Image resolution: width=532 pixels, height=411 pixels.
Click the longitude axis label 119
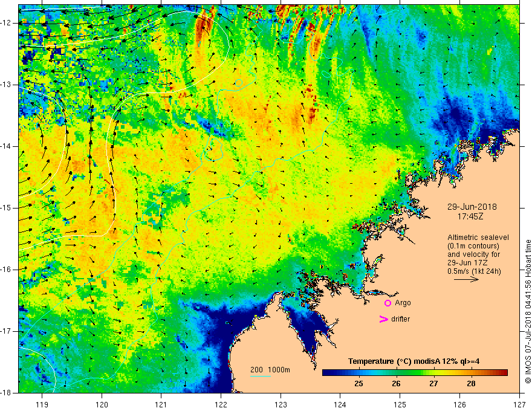click(42, 404)
